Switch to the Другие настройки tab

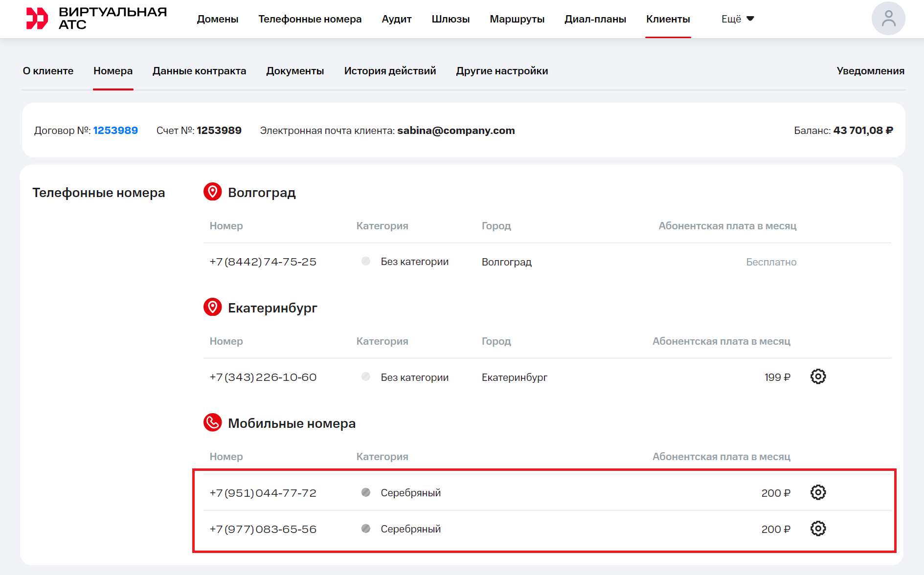pyautogui.click(x=502, y=71)
